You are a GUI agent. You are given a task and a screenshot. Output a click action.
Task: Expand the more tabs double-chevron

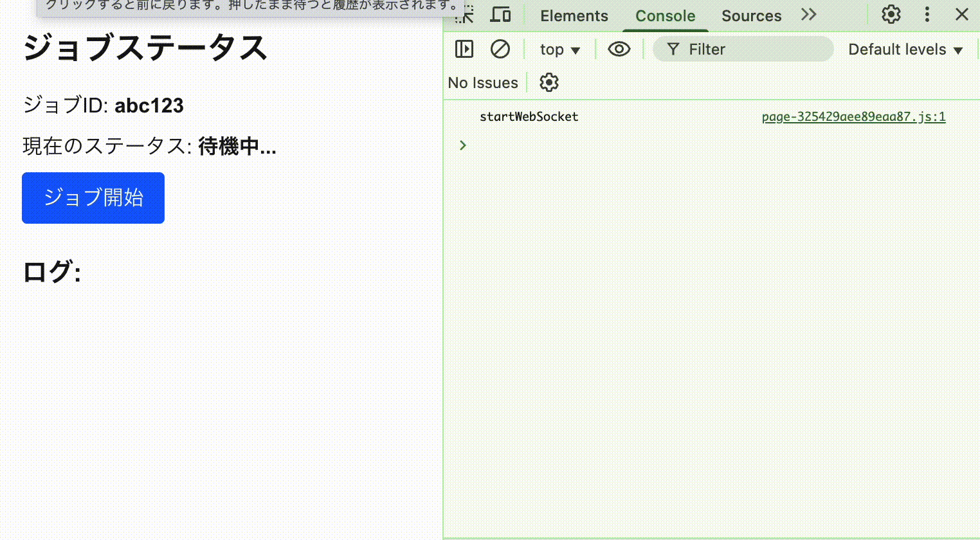point(809,15)
